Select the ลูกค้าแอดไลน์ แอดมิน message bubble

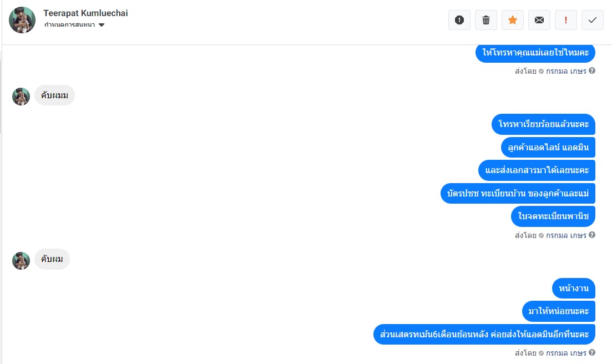click(548, 147)
